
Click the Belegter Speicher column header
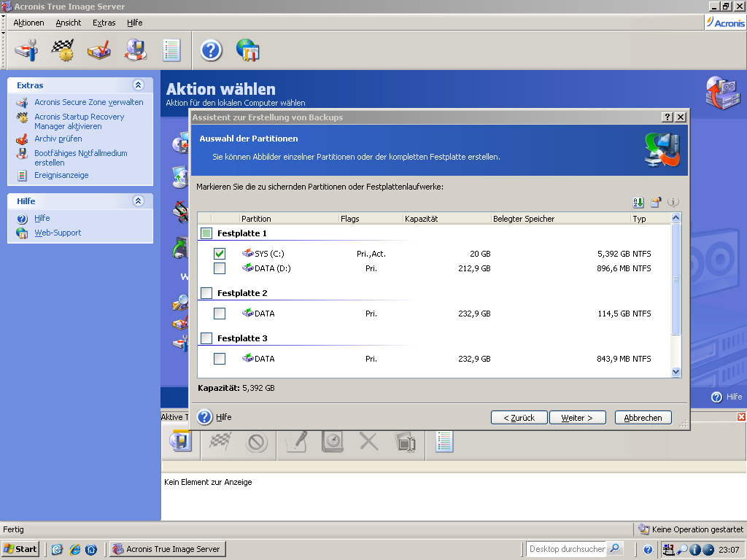pos(561,219)
